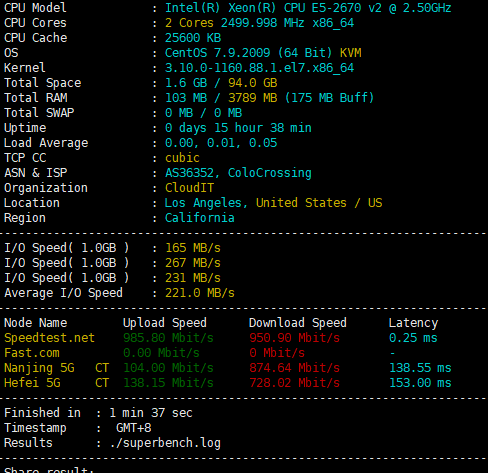This screenshot has height=473, width=488.
Task: Click the Speedtest.net node name
Action: (49, 338)
